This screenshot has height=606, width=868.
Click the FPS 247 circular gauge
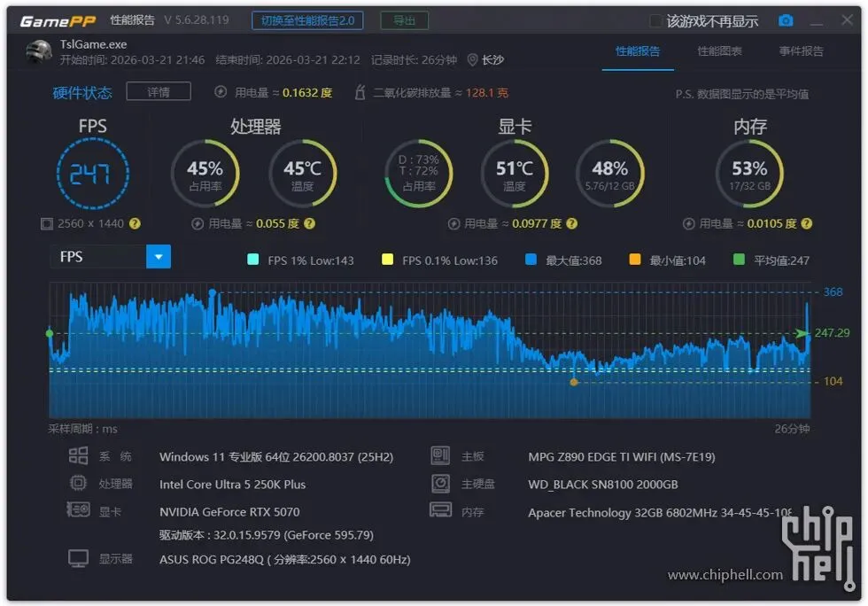tap(93, 174)
